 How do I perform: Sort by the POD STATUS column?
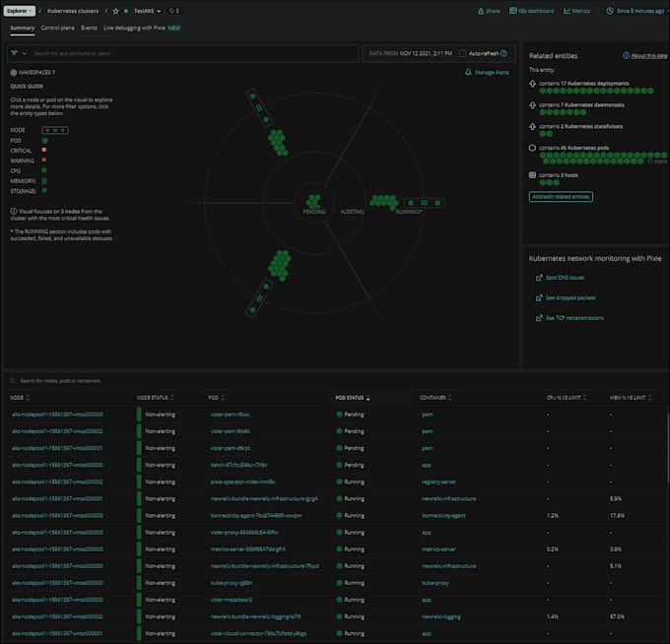353,398
